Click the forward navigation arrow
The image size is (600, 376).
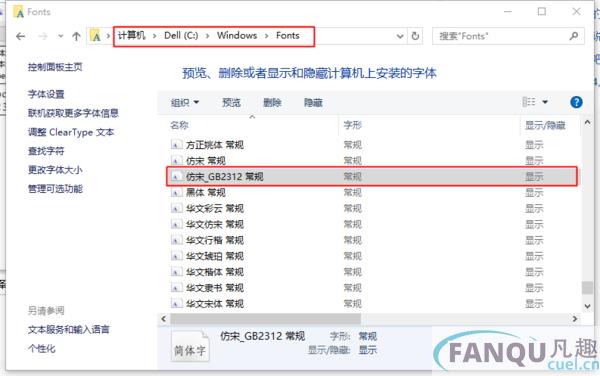point(43,36)
